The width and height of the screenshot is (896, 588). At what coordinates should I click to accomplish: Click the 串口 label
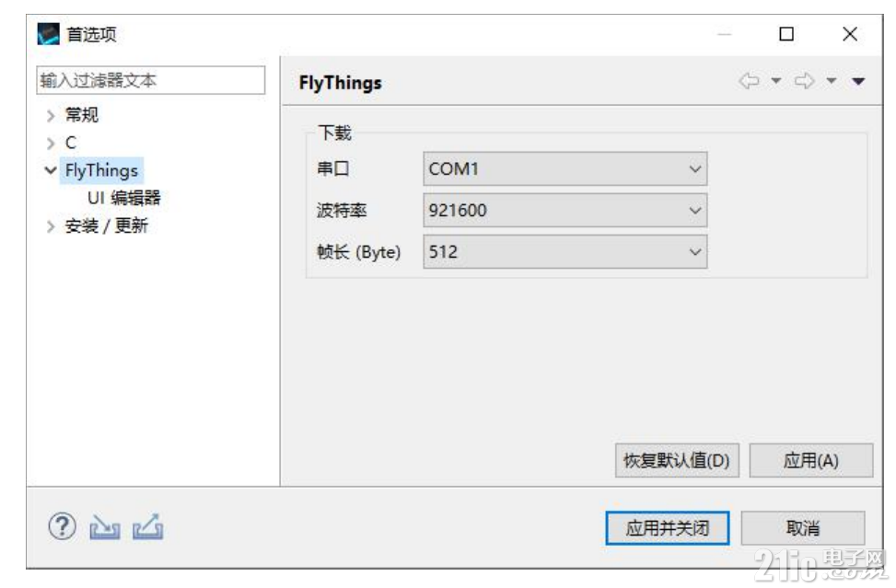333,169
